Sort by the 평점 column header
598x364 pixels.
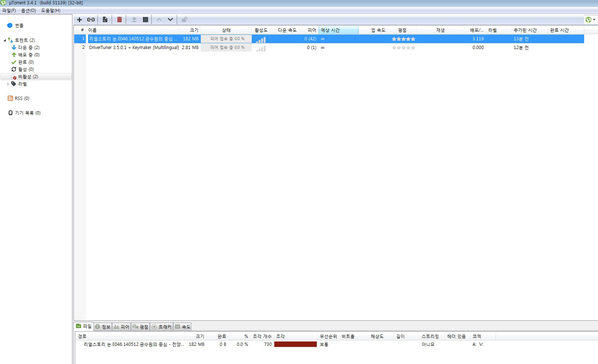click(402, 30)
